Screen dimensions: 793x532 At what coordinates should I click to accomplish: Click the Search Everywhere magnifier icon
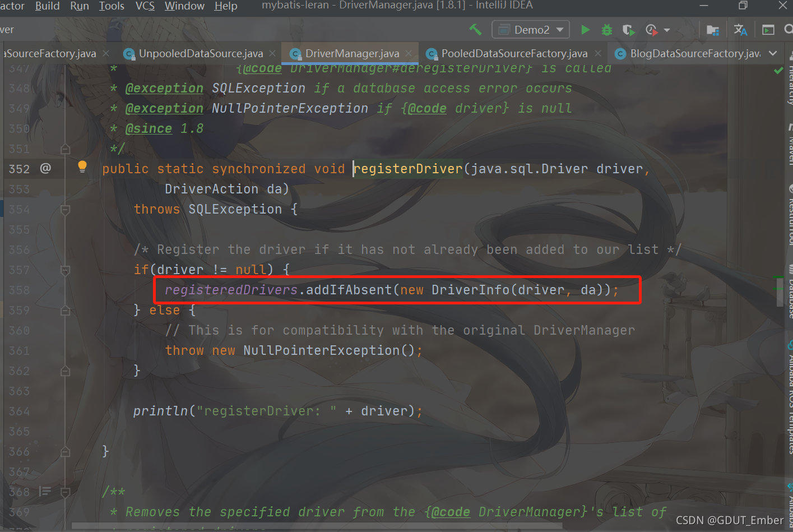[789, 30]
